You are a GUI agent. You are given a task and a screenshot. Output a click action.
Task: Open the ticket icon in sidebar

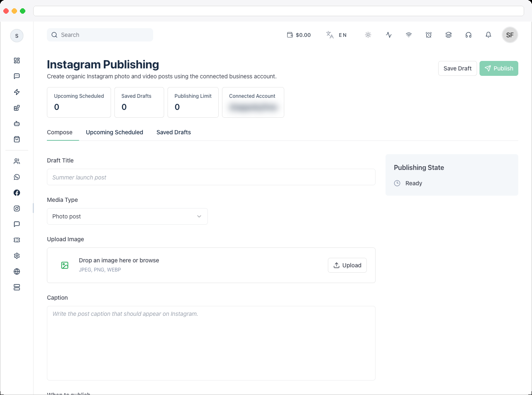point(17,240)
